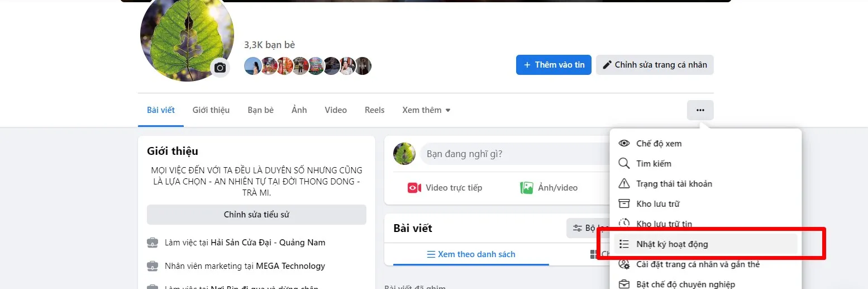
Task: Click the Chỉnh sửa trang cá nhân button
Action: [x=655, y=65]
